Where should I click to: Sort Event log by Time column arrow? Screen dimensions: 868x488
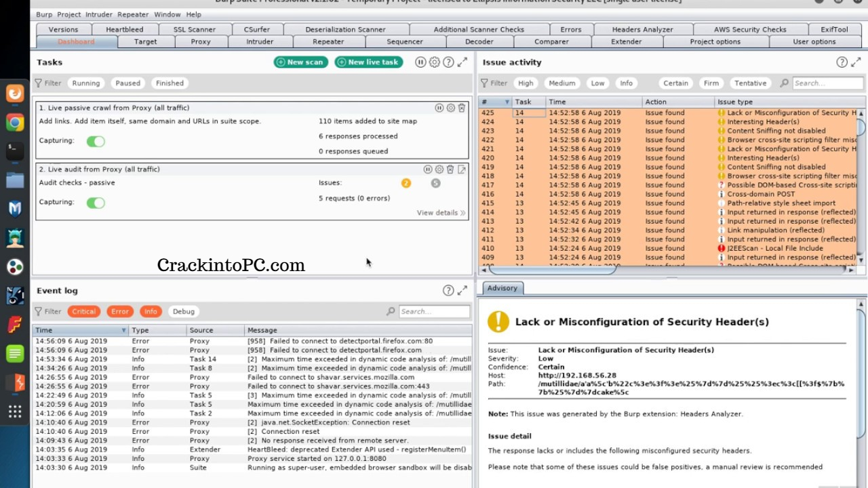(x=123, y=330)
